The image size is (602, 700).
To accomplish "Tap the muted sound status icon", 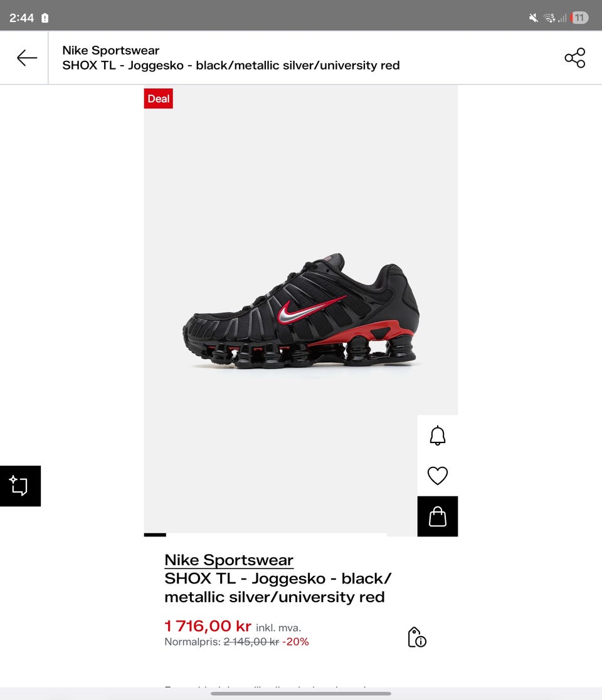I will (533, 18).
